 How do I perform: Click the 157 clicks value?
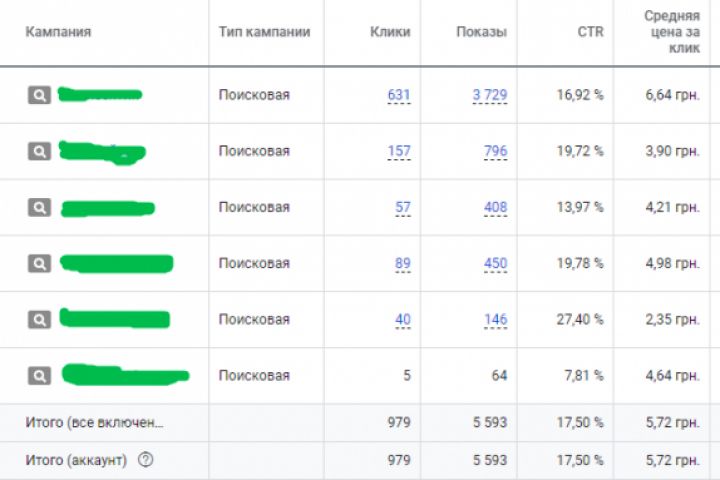click(x=399, y=151)
